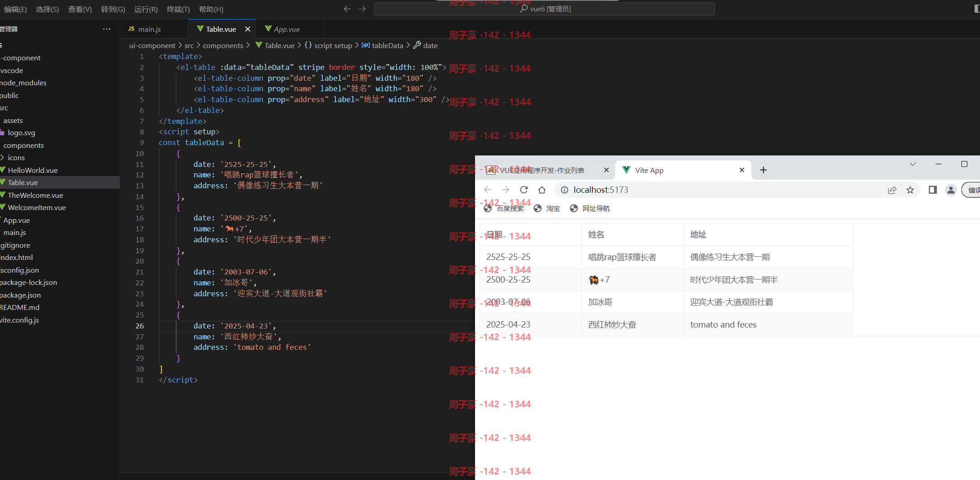Screen dimensions: 980x480
Task: Close the VUE应用程序开发 browser tab
Action: coord(606,170)
